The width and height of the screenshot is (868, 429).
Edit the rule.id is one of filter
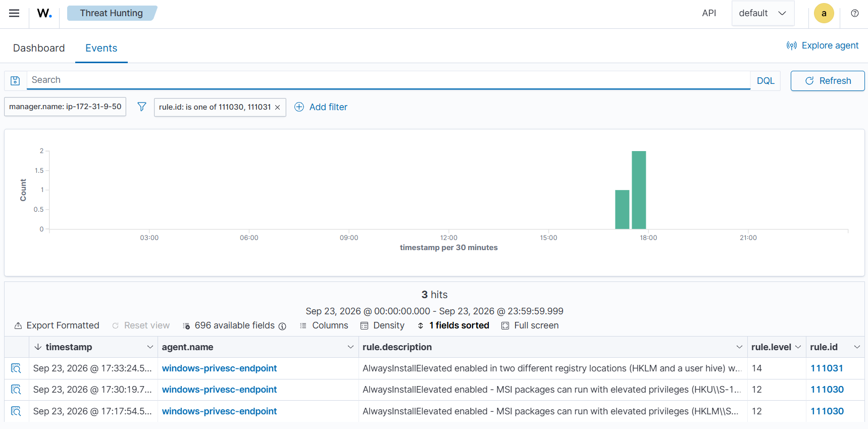click(x=215, y=107)
